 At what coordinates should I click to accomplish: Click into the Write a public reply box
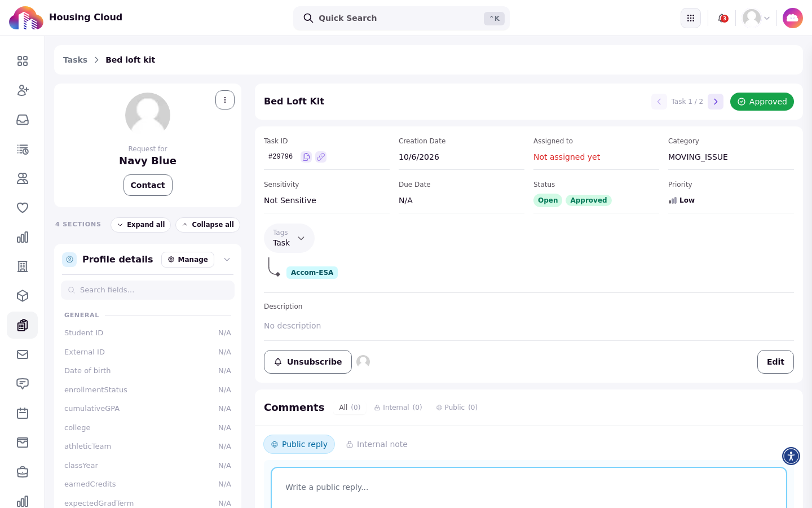pyautogui.click(x=529, y=488)
